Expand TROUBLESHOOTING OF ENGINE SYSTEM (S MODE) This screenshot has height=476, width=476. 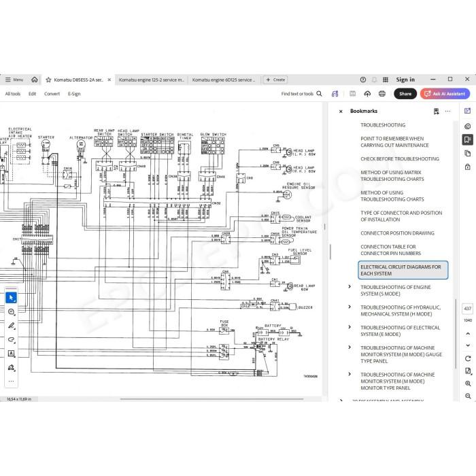(x=350, y=286)
